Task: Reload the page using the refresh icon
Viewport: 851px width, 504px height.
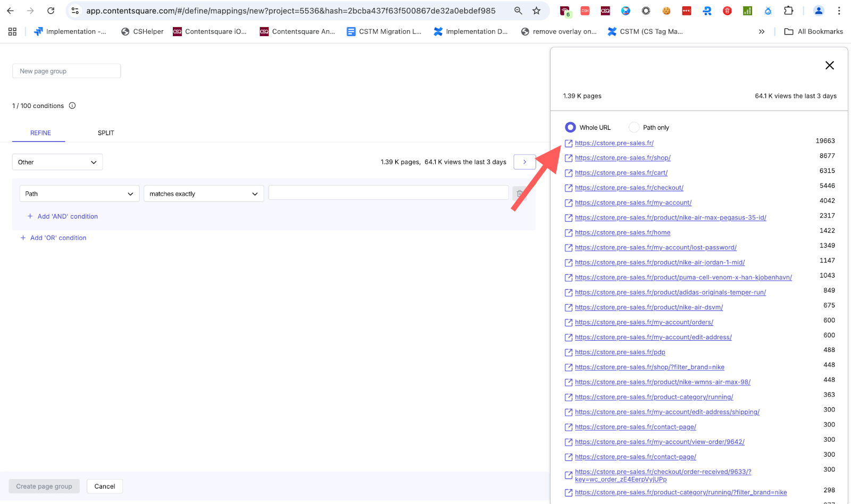Action: 51,10
